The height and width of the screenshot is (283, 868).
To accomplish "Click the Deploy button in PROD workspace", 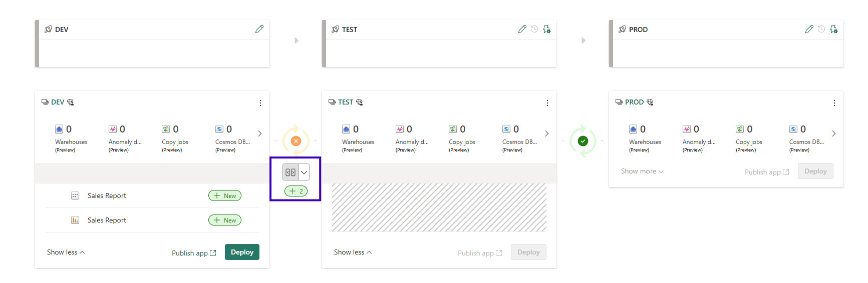I will pyautogui.click(x=815, y=171).
